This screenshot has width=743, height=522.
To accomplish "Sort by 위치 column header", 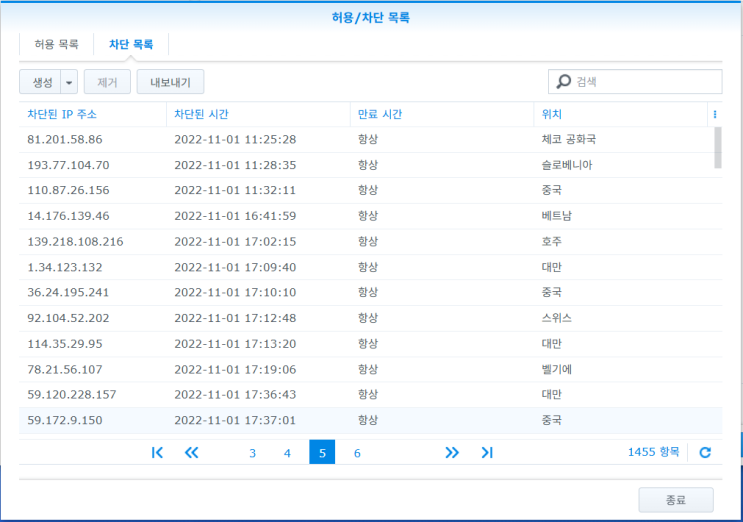I will click(x=621, y=114).
